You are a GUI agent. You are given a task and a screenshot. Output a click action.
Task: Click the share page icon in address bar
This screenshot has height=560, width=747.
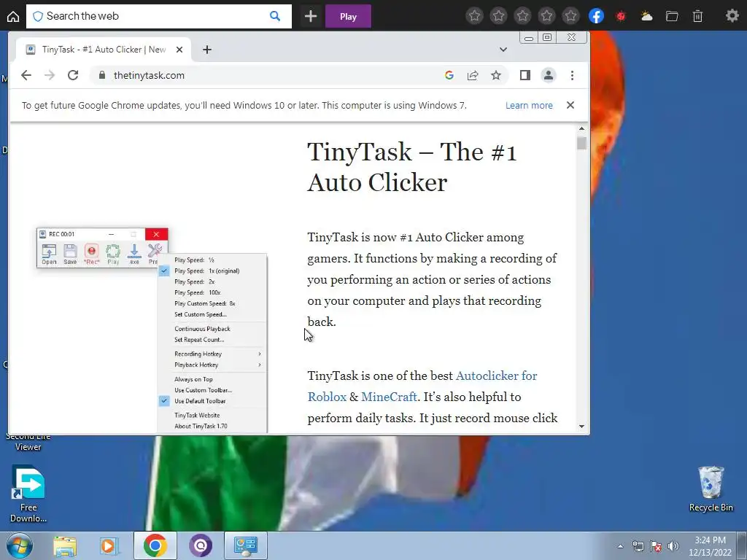473,75
